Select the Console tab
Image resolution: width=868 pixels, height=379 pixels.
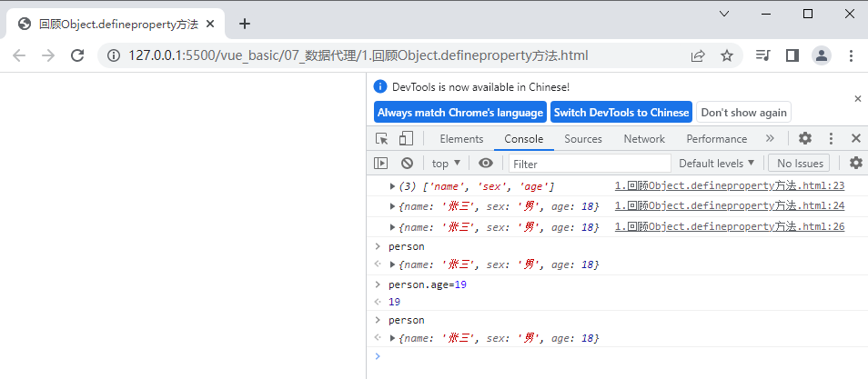[x=524, y=139]
